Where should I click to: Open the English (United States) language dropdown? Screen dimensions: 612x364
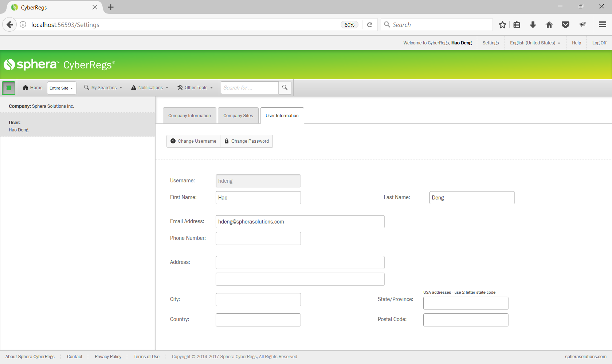535,43
